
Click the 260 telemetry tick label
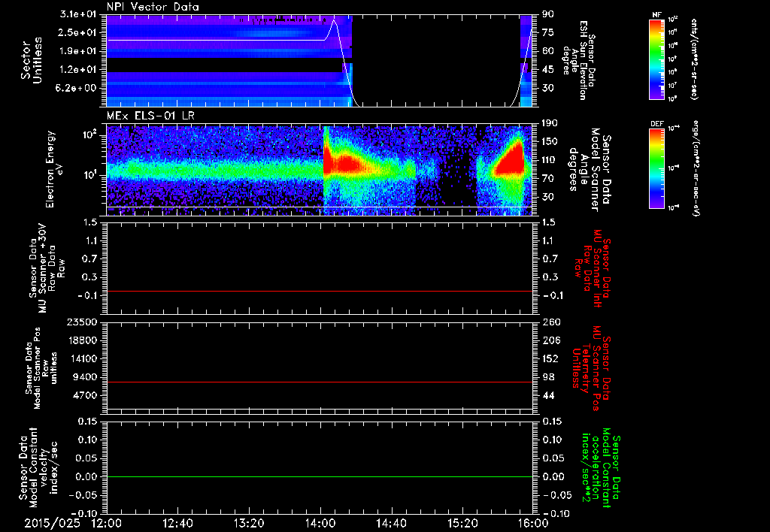click(550, 322)
